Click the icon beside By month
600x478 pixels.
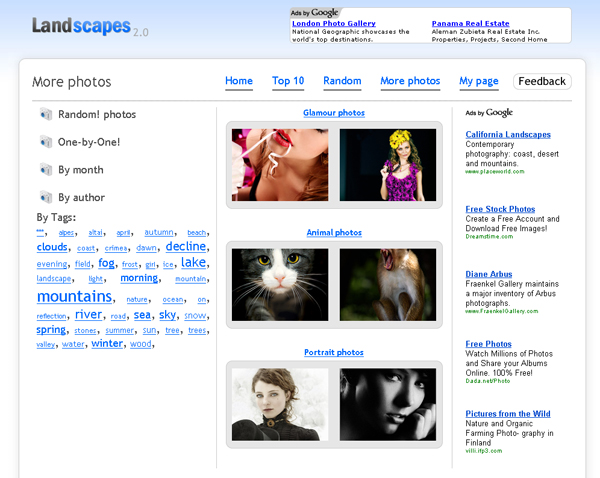point(45,170)
